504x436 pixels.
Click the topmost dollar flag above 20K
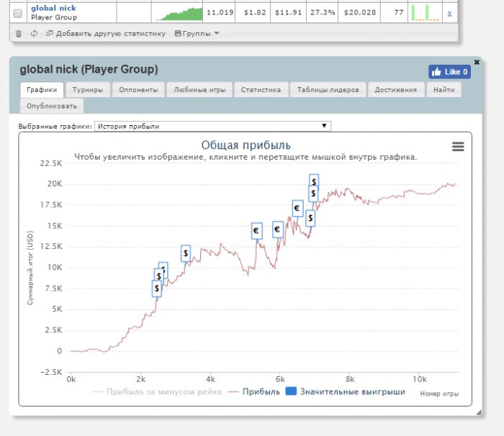pos(314,180)
